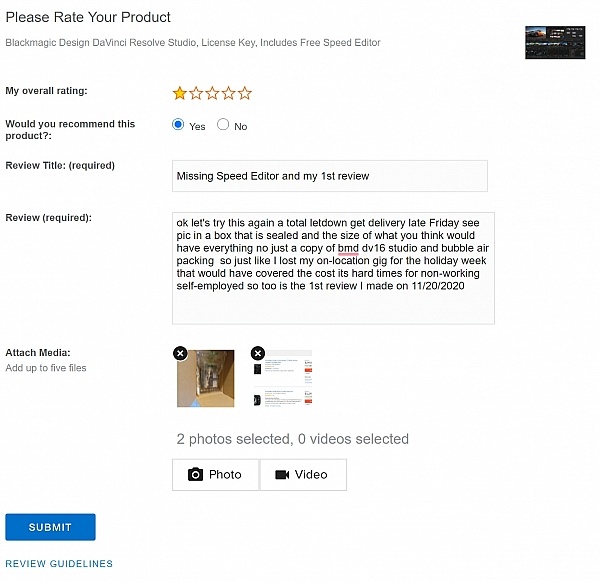Open the first attached photo thumbnail

point(208,380)
